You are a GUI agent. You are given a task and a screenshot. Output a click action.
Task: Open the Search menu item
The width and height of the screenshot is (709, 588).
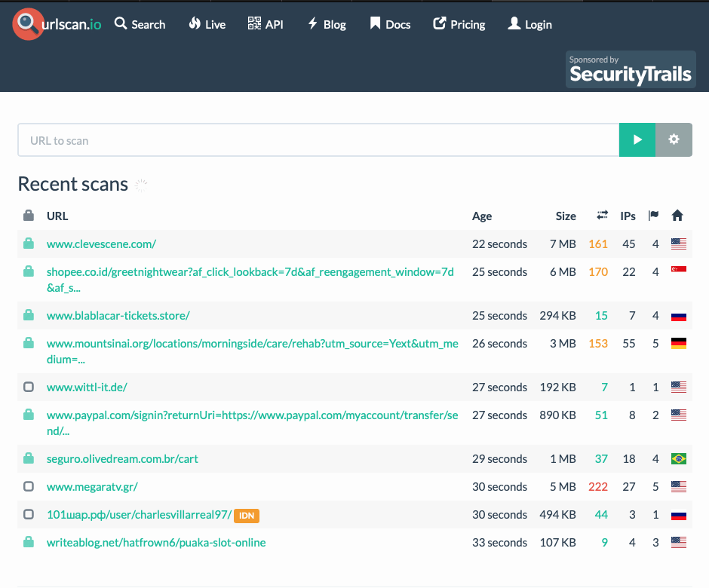(140, 24)
